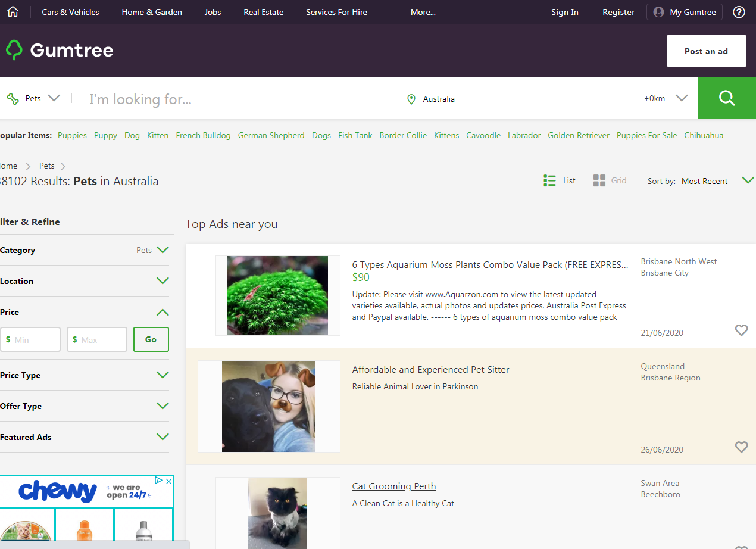Click the home icon in the top navigation bar
Image resolution: width=756 pixels, height=549 pixels.
pos(13,11)
